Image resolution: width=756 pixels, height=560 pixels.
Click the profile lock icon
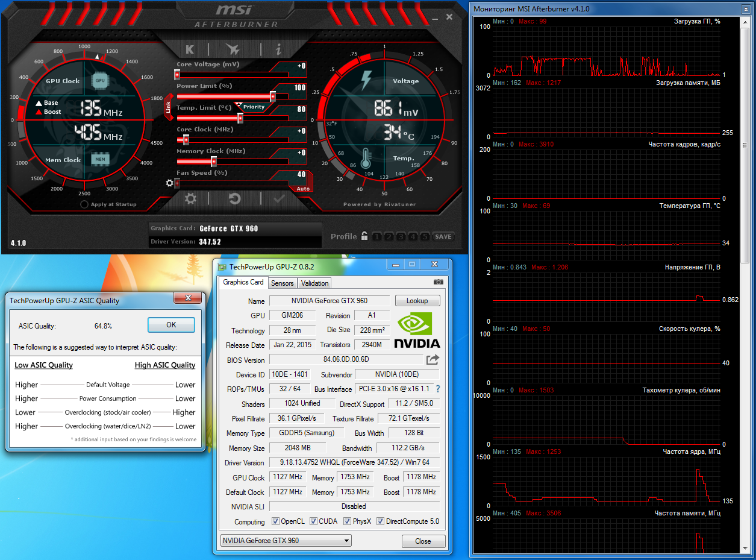pyautogui.click(x=364, y=236)
